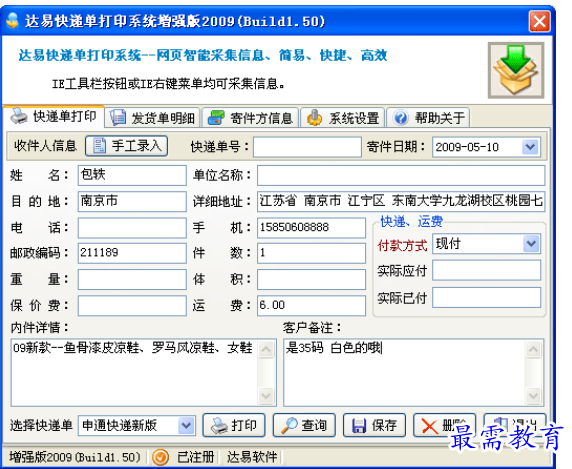
Task: Click the 打印 button
Action: 234,425
